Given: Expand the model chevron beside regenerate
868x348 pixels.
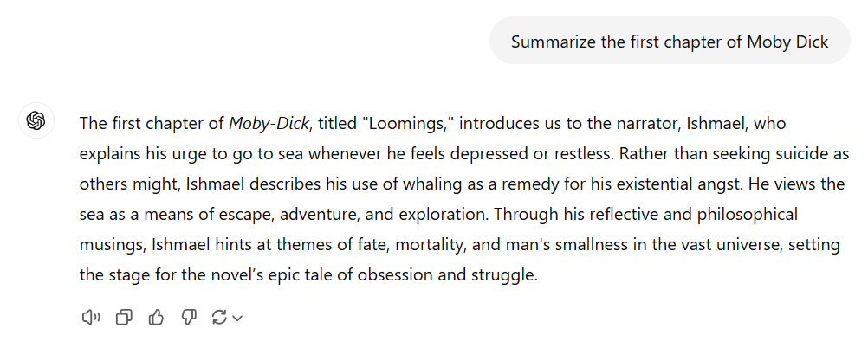Looking at the screenshot, I should tap(237, 318).
